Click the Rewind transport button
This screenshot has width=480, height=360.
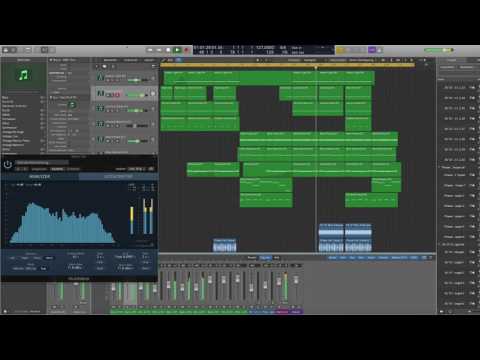click(150, 50)
